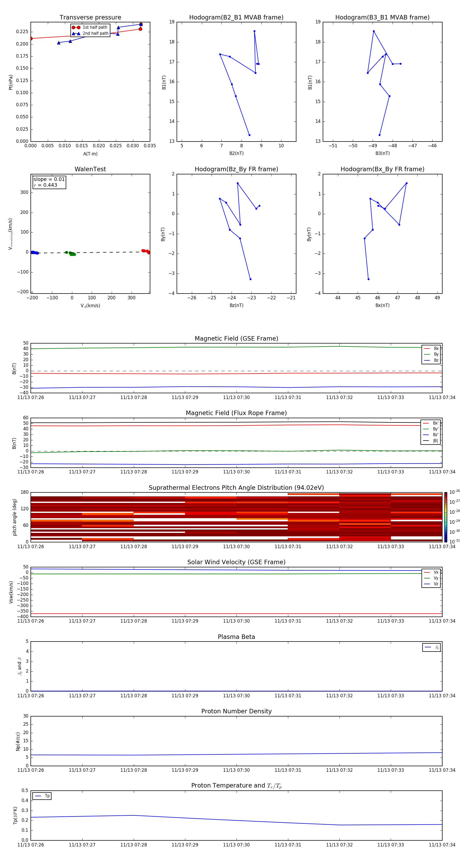Click the "11/13 07:26" tick under GSE magnetic field plot
This screenshot has height=868, width=473.
[x=31, y=398]
